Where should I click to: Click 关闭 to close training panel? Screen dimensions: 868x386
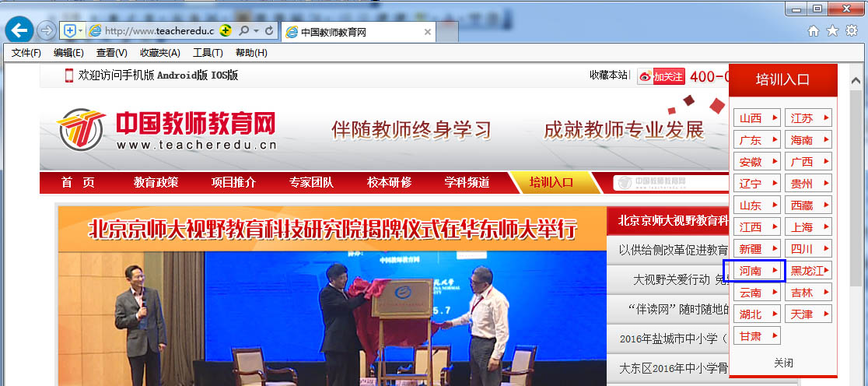coord(783,363)
